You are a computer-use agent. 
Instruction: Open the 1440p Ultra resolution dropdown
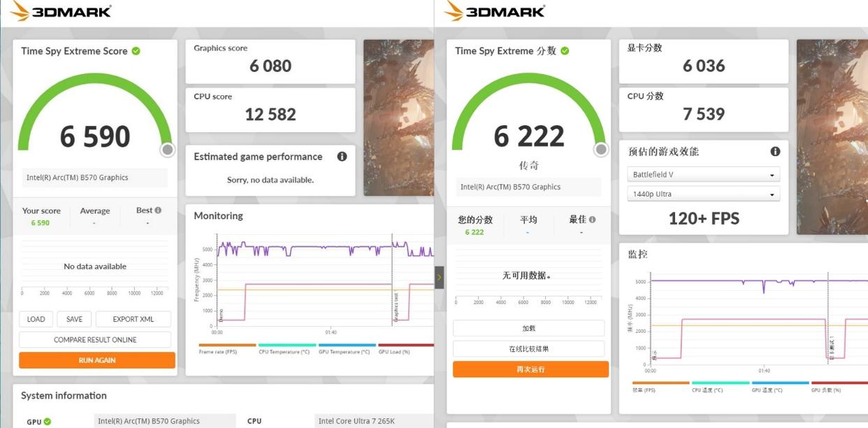click(x=703, y=194)
